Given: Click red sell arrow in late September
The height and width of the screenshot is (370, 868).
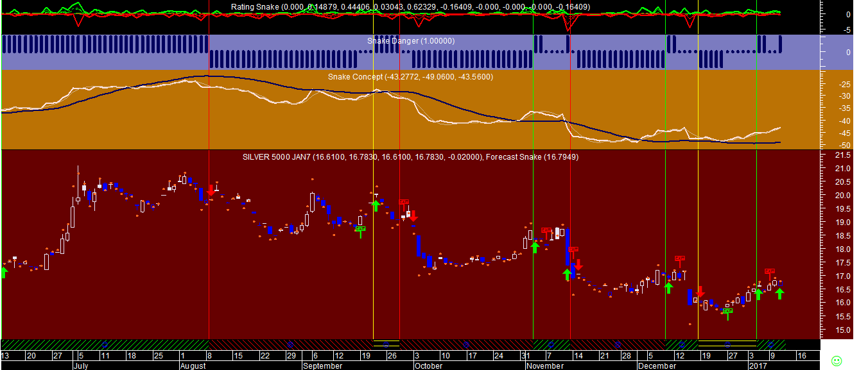Looking at the screenshot, I should click(413, 215).
